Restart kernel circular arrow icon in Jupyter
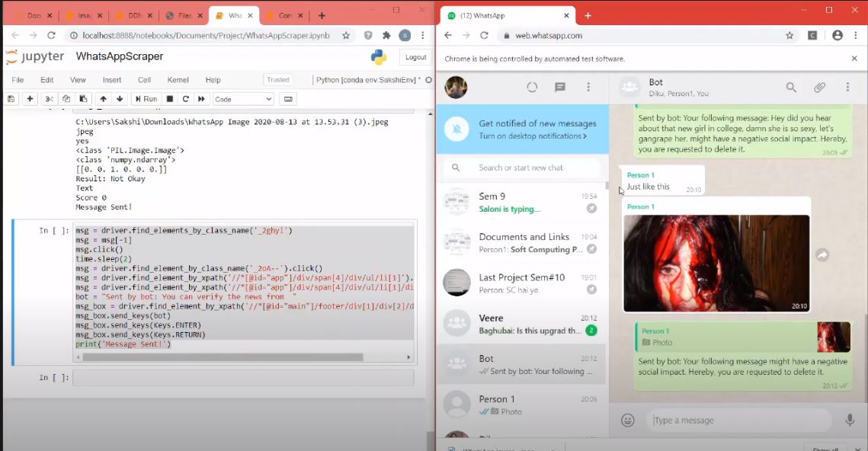 [185, 99]
